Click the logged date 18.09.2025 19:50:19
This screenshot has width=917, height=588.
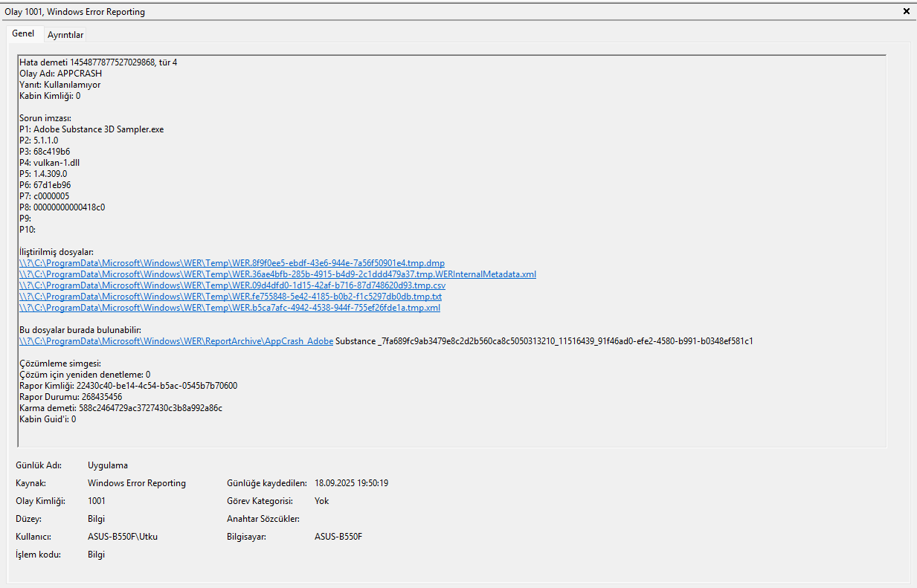click(351, 483)
